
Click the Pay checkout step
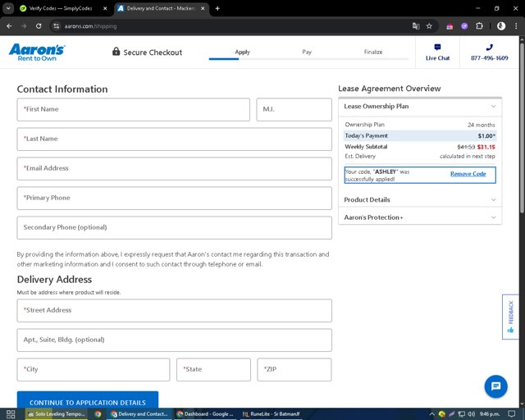(307, 52)
